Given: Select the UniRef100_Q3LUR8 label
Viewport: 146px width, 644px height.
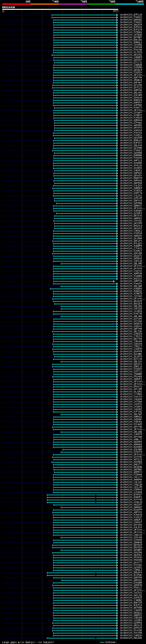Looking at the screenshot, I should click(x=131, y=95).
